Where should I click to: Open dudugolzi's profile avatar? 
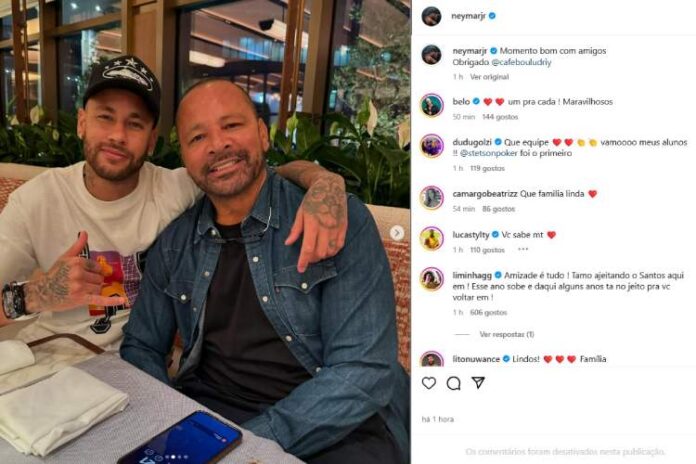pos(432,146)
